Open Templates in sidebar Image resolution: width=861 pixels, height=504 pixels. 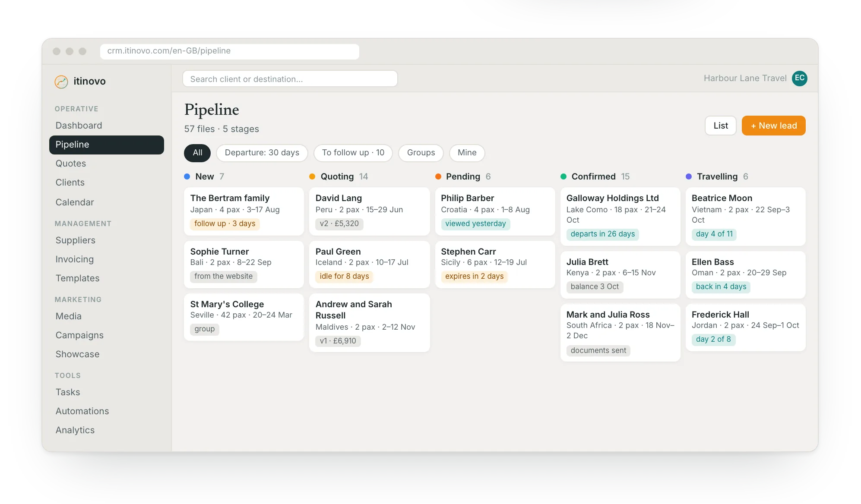pos(106,278)
